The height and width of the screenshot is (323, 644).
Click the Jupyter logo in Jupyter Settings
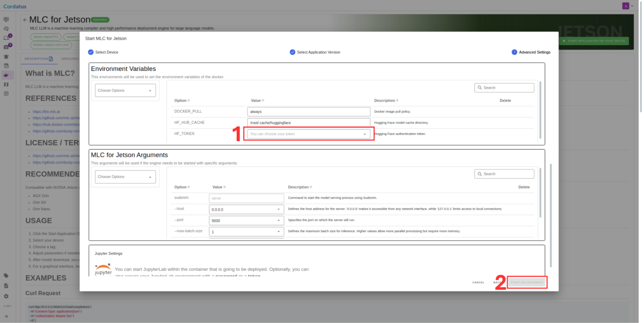pyautogui.click(x=102, y=268)
